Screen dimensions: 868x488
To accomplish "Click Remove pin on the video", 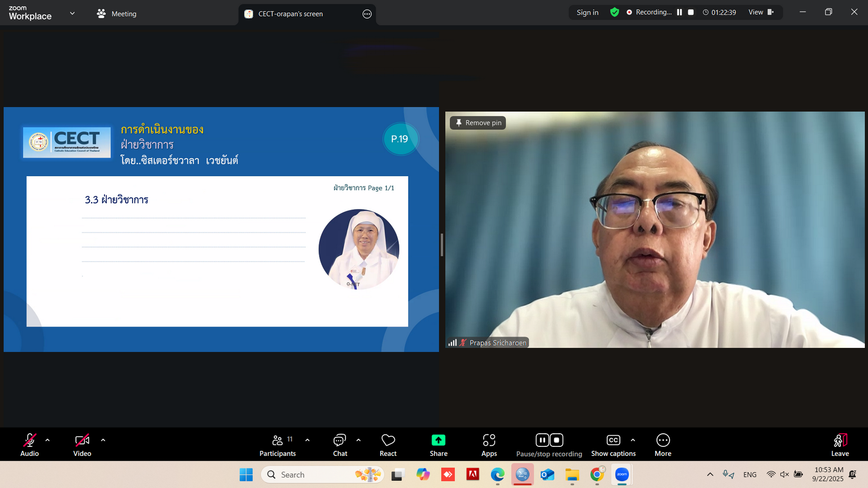I will 478,123.
